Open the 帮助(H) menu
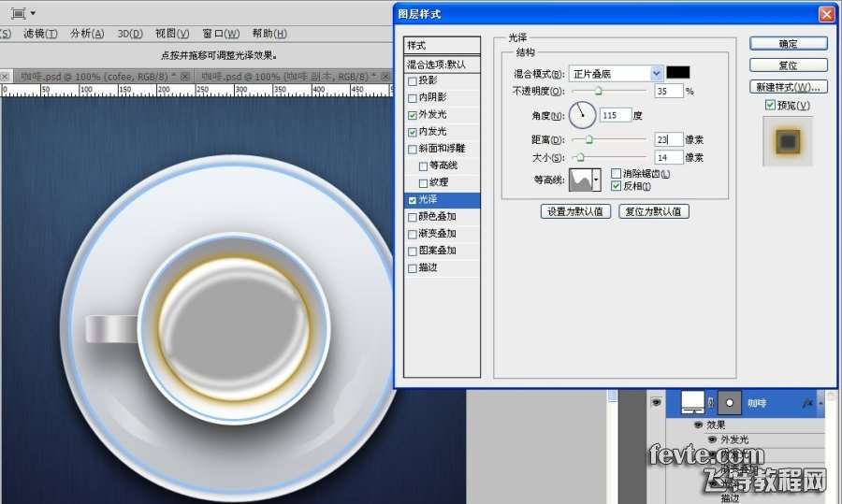 click(x=269, y=34)
